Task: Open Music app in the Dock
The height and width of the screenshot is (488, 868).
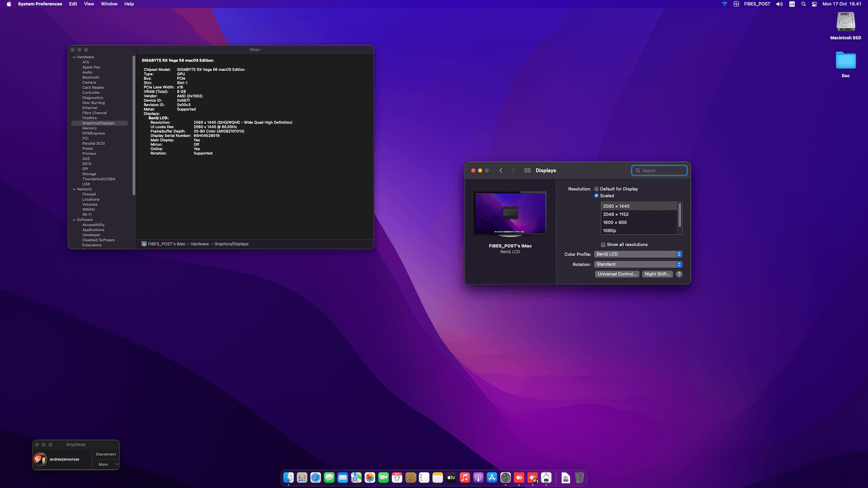Action: click(465, 478)
